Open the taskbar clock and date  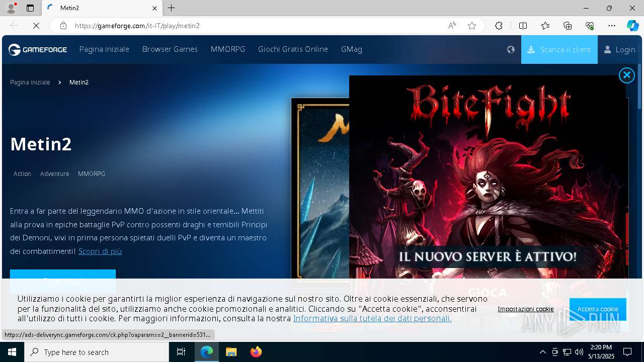point(601,352)
